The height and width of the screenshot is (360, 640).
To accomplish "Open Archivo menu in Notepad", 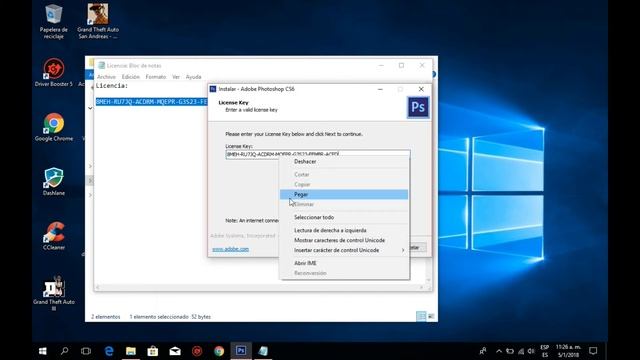I will click(x=106, y=77).
